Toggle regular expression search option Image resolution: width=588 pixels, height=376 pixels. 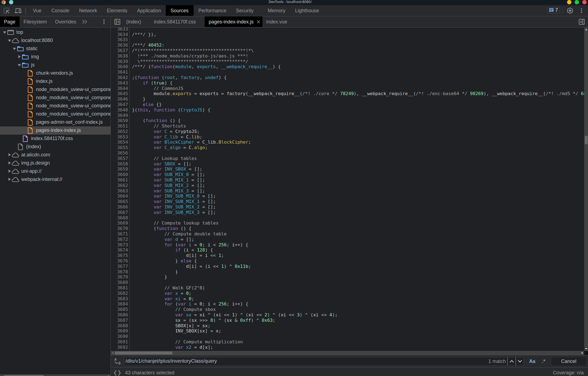544,361
